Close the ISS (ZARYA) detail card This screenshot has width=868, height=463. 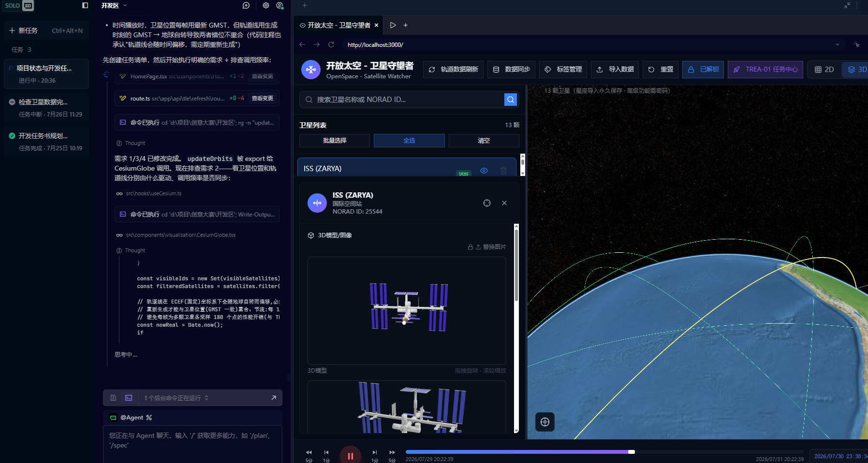click(x=504, y=203)
